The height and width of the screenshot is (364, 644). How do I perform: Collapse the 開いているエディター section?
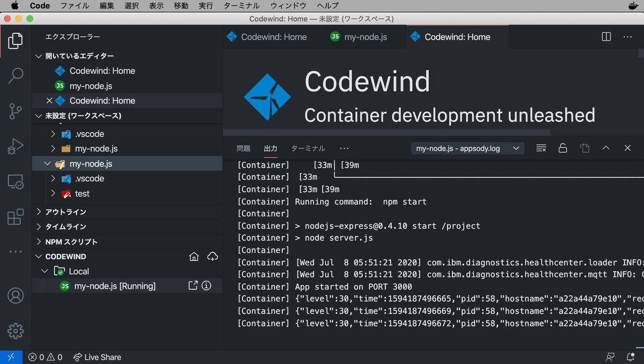click(38, 56)
